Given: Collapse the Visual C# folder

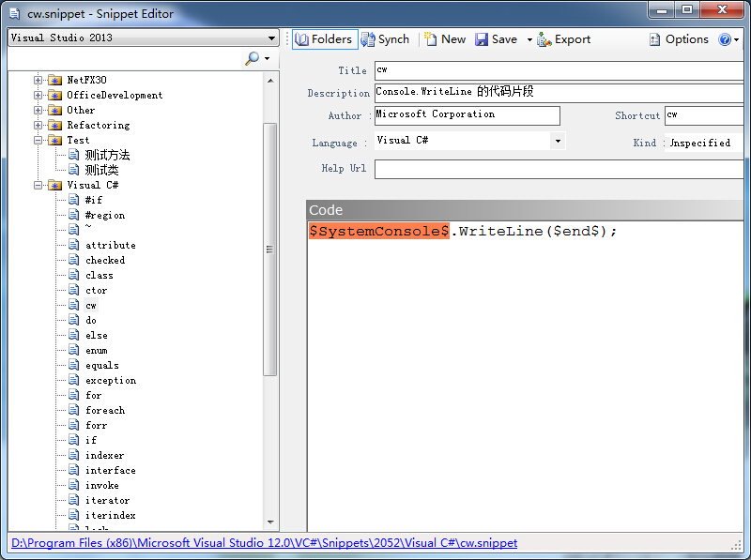Looking at the screenshot, I should point(38,185).
